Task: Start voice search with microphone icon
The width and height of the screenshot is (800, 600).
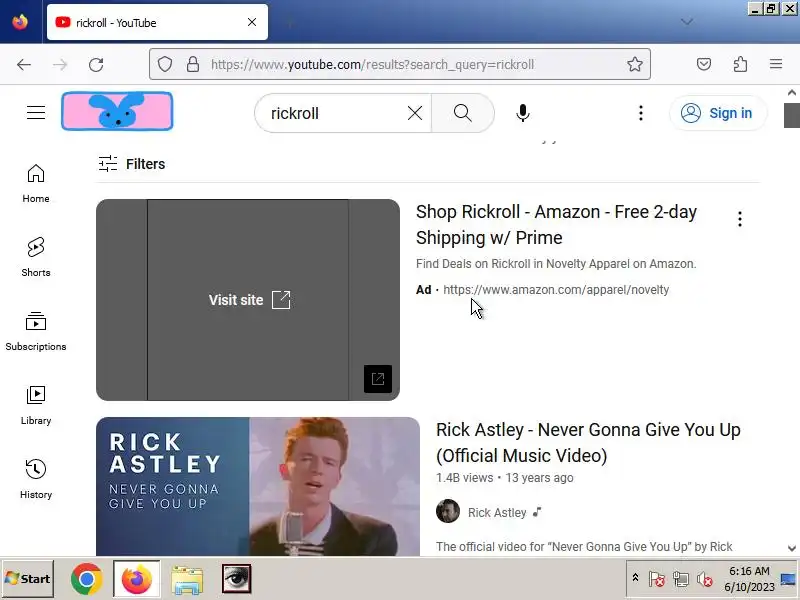Action: click(522, 113)
